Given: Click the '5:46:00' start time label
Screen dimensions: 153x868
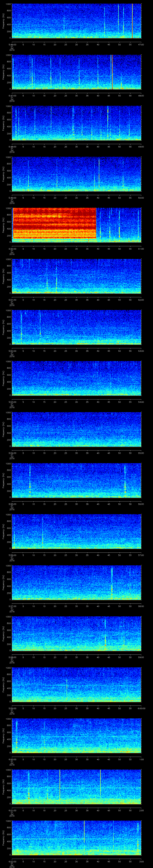Looking at the screenshot, I should pyautogui.click(x=12, y=44).
